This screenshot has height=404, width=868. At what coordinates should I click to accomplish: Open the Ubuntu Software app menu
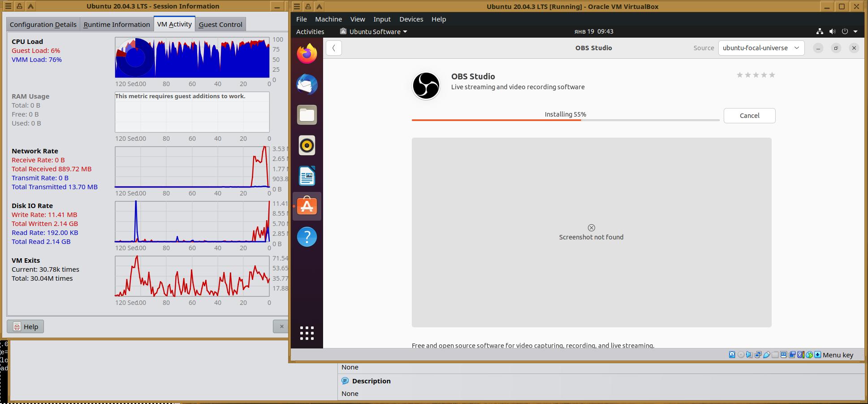374,31
